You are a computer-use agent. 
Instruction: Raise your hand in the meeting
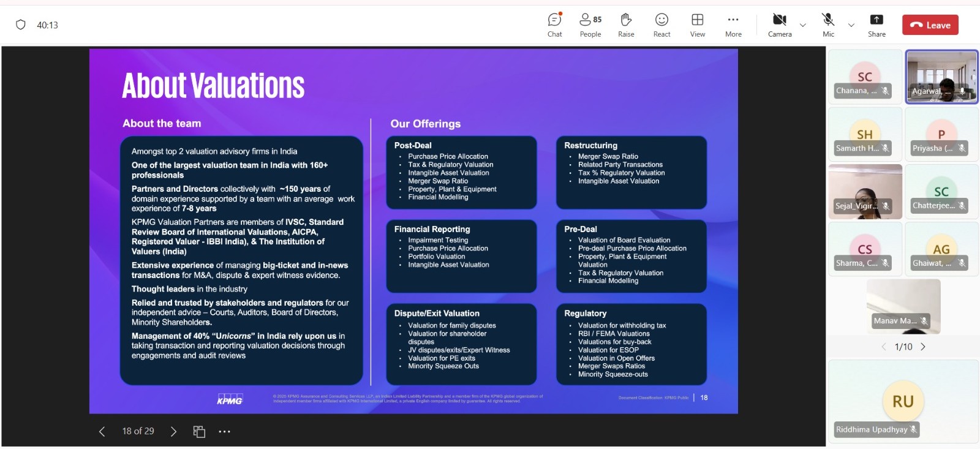click(626, 25)
